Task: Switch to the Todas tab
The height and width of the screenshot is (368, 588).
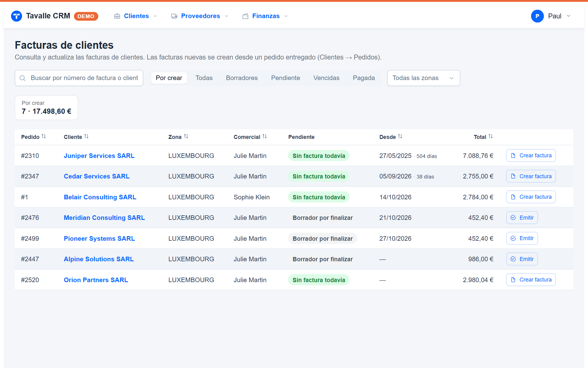Action: [x=204, y=78]
